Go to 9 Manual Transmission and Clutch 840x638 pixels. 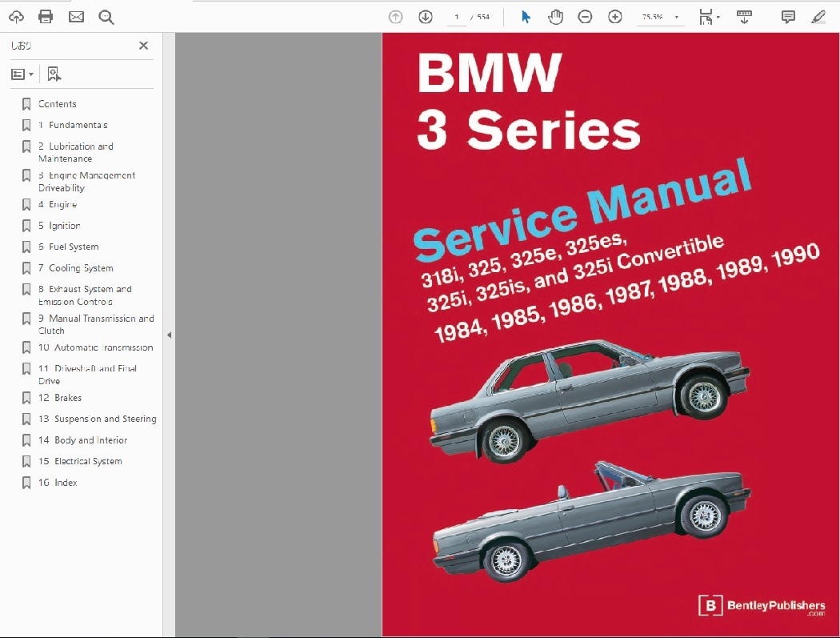96,324
